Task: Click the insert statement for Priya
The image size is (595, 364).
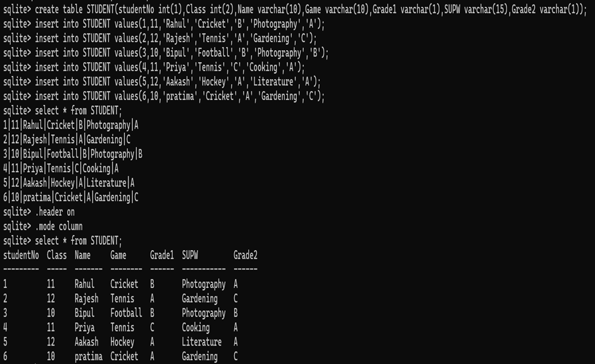Action: coord(154,67)
